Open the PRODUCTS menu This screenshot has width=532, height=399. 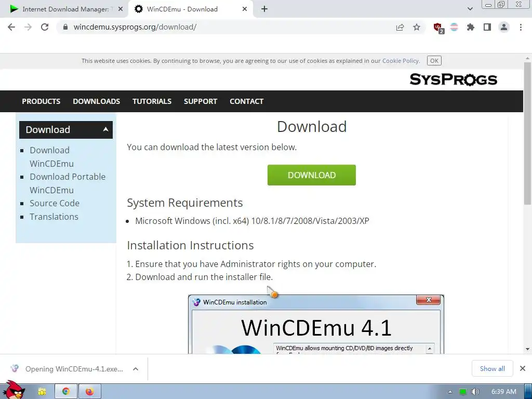pos(41,101)
